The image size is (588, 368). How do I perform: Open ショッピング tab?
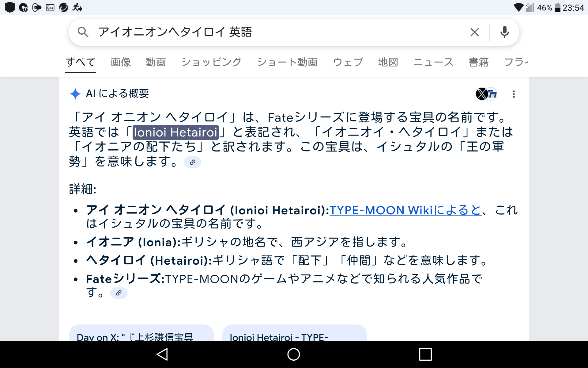[x=211, y=62]
